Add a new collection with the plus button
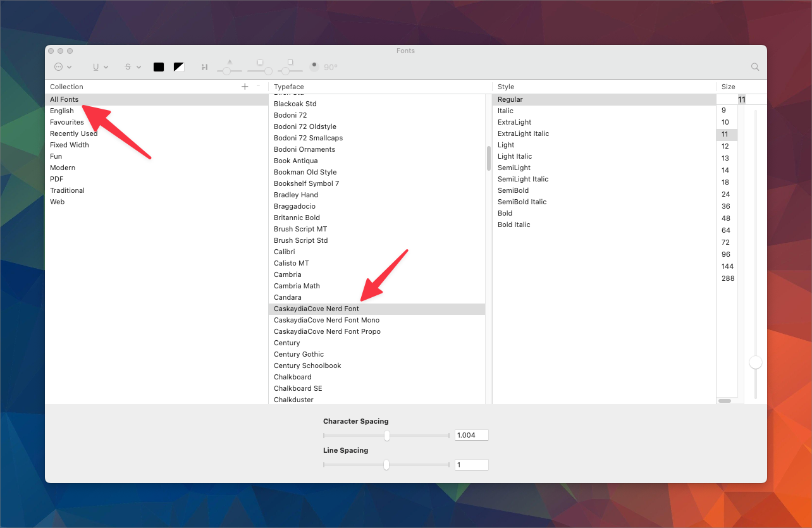 245,86
